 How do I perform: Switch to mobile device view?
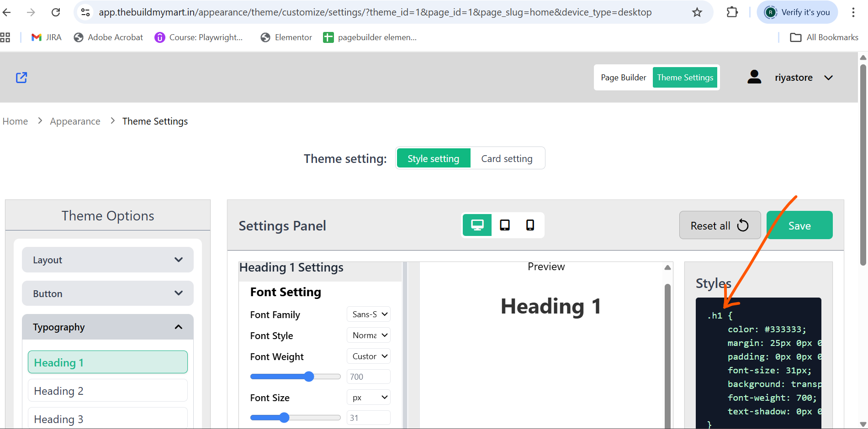pyautogui.click(x=530, y=225)
